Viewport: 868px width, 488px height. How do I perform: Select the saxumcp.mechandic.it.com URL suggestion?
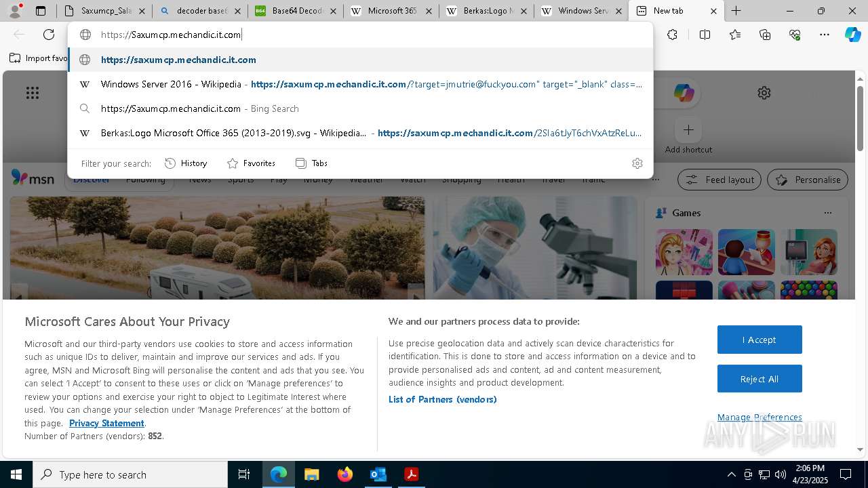(360, 60)
